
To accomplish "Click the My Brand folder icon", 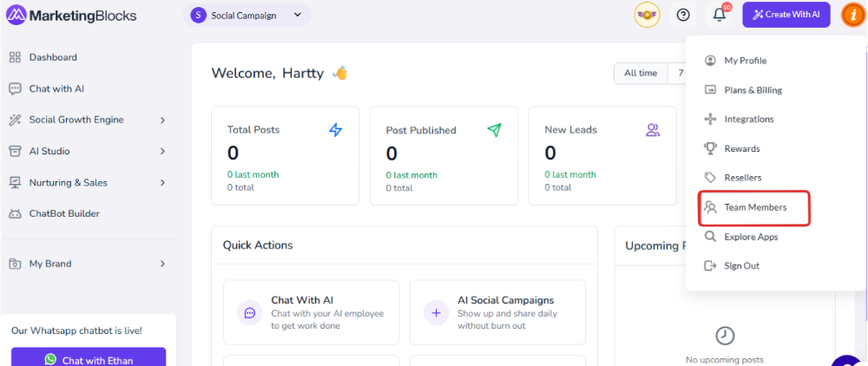I will [15, 264].
